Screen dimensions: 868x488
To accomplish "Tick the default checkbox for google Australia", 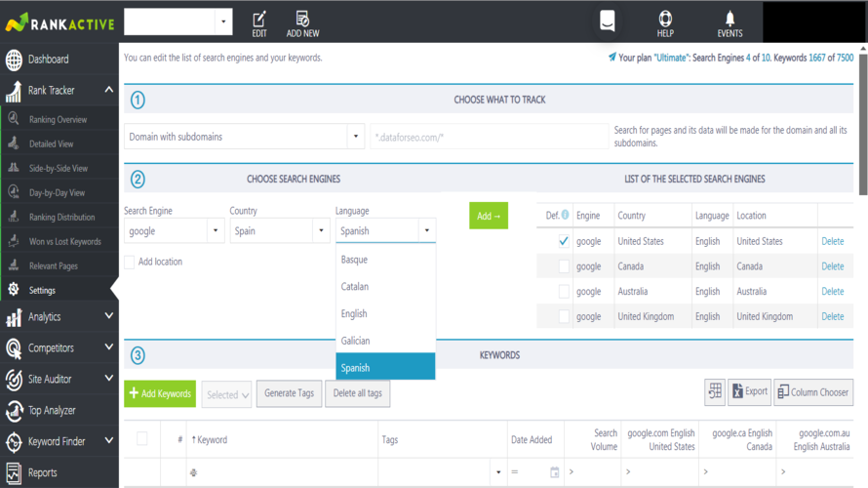I will (x=564, y=292).
